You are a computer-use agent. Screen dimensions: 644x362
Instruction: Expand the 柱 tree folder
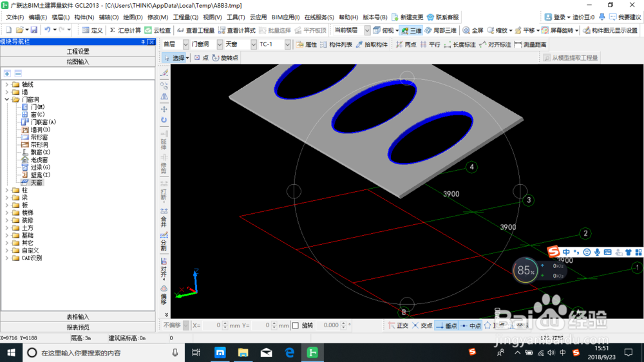(6, 190)
